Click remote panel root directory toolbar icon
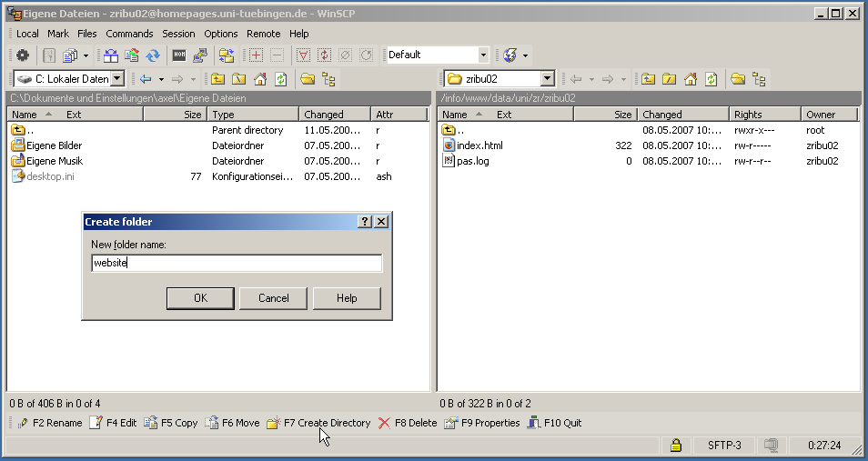 tap(669, 79)
